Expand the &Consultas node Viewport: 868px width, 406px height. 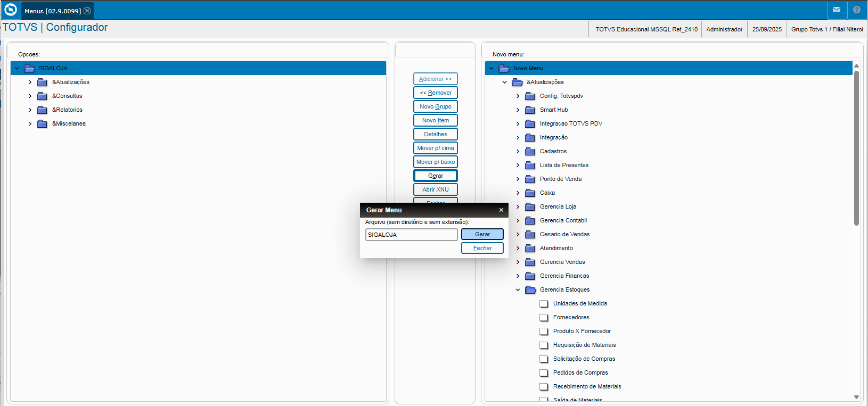point(30,96)
